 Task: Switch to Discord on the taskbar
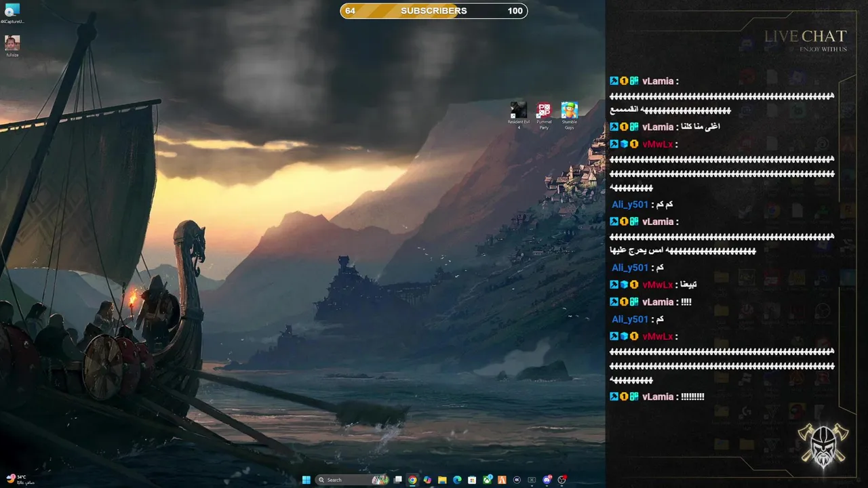(x=547, y=480)
